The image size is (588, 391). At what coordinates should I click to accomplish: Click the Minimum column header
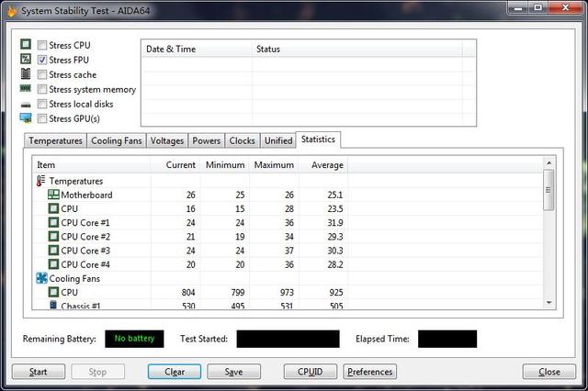(224, 165)
